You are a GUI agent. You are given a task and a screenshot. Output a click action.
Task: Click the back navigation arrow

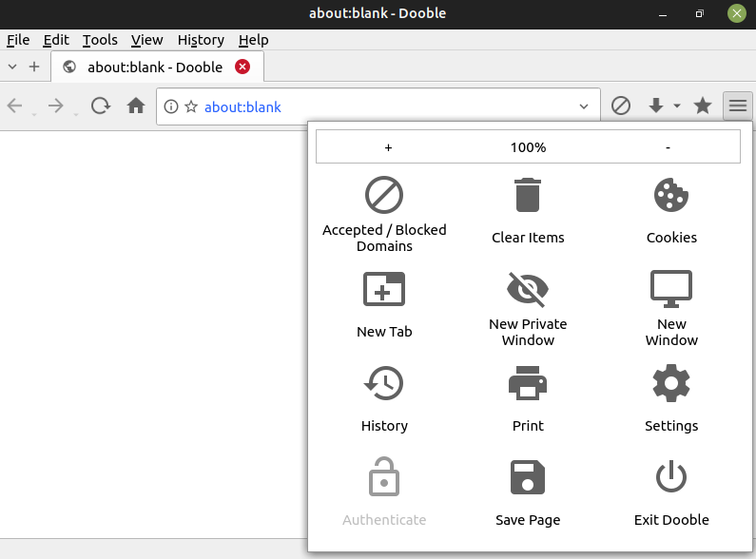click(15, 106)
